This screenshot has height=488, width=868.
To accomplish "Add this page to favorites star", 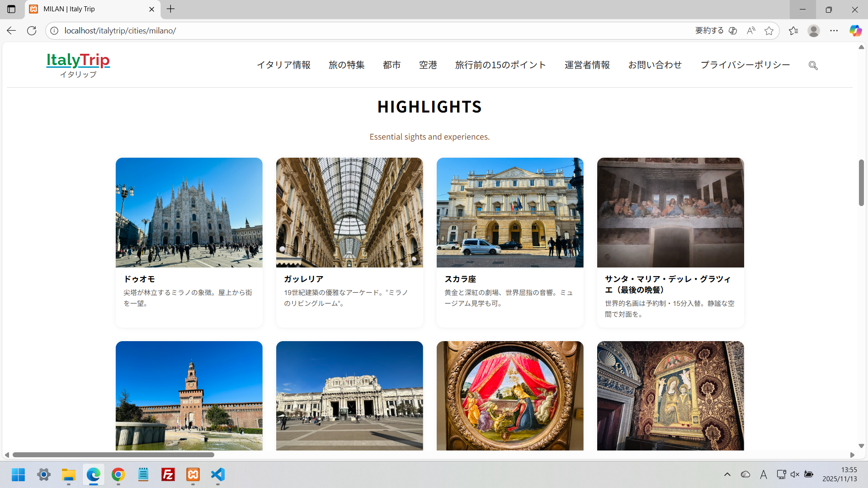I will [769, 31].
